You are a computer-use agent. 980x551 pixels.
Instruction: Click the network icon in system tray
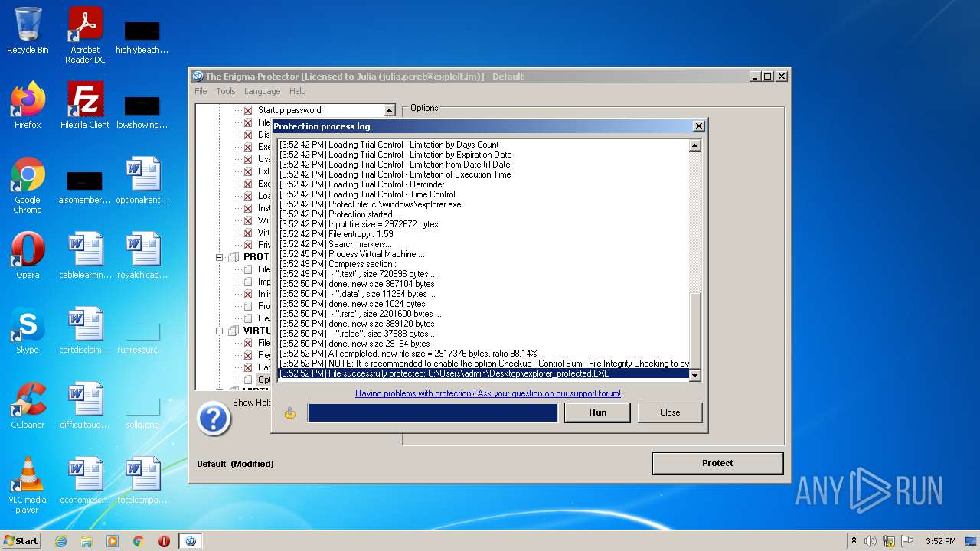tap(889, 541)
